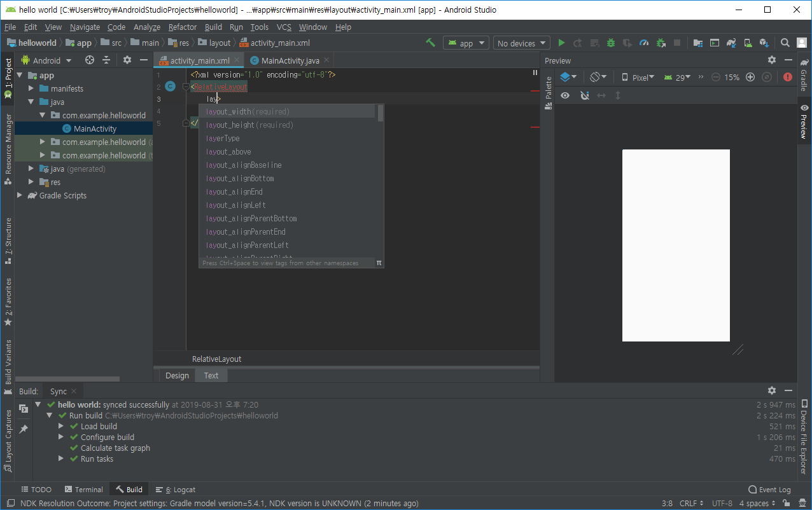Click Zoom to Fit Screen icon in Preview
This screenshot has width=812, height=510.
767,77
